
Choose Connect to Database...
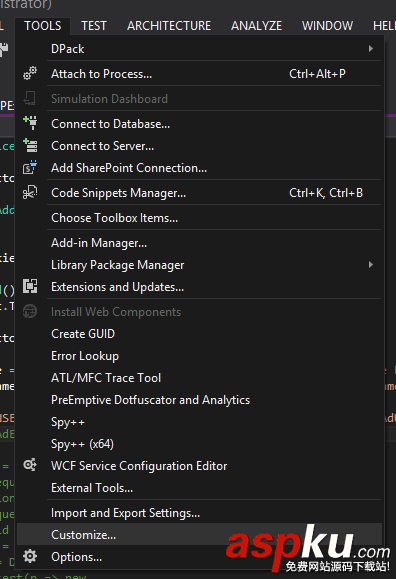pyautogui.click(x=199, y=124)
